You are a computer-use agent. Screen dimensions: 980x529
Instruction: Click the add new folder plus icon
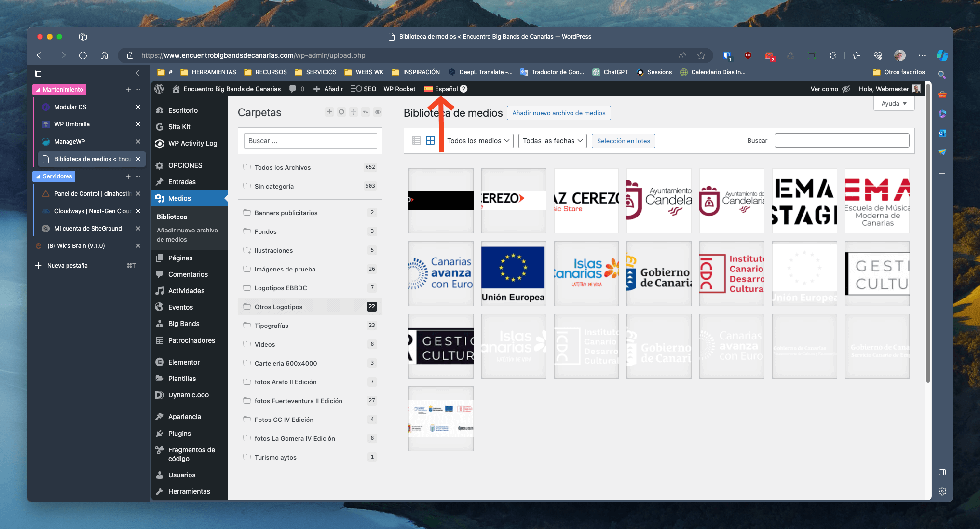tap(329, 112)
